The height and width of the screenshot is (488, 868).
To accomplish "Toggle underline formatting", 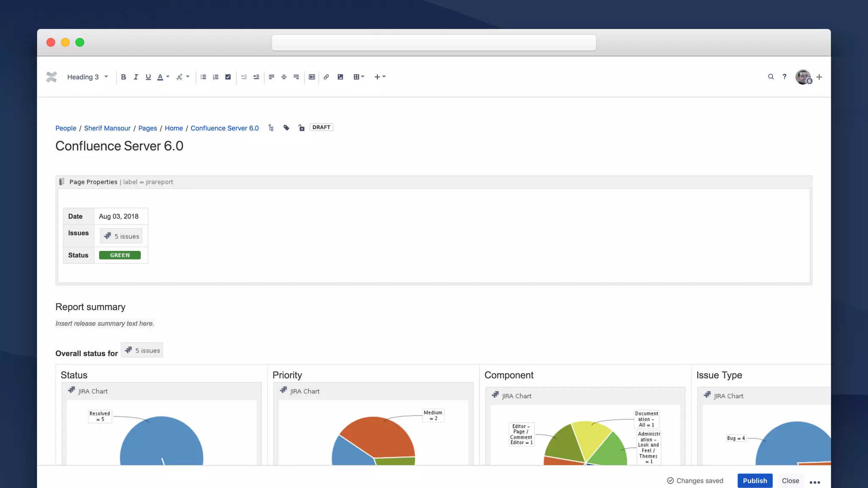I will pyautogui.click(x=148, y=77).
